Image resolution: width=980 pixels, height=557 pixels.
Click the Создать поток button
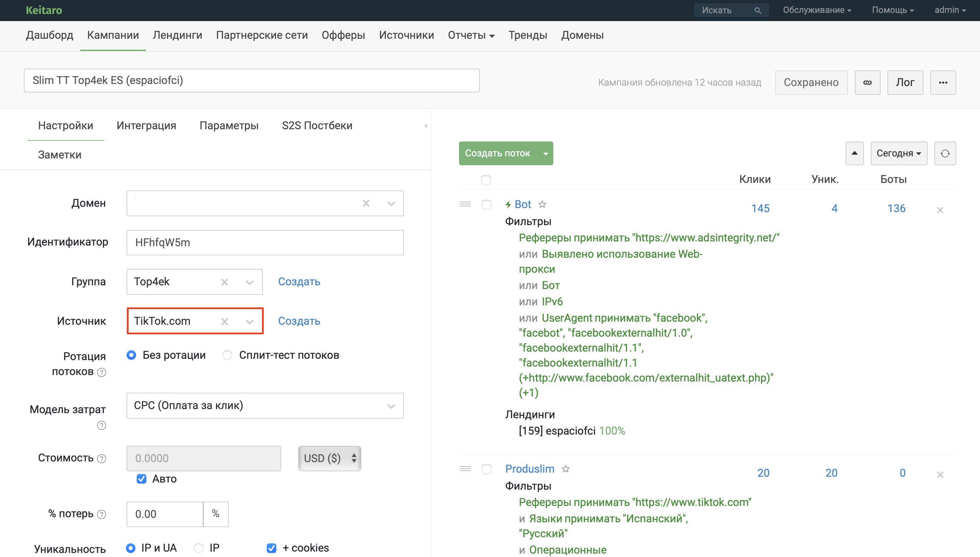click(x=498, y=153)
